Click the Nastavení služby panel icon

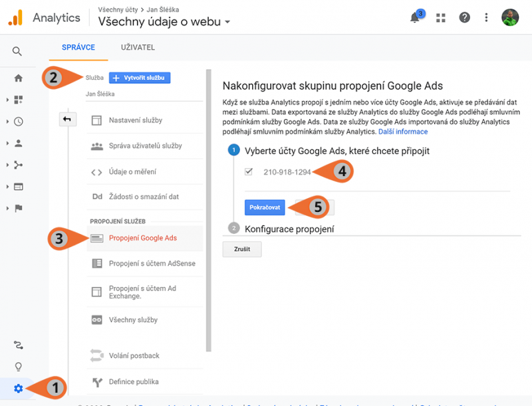click(96, 120)
